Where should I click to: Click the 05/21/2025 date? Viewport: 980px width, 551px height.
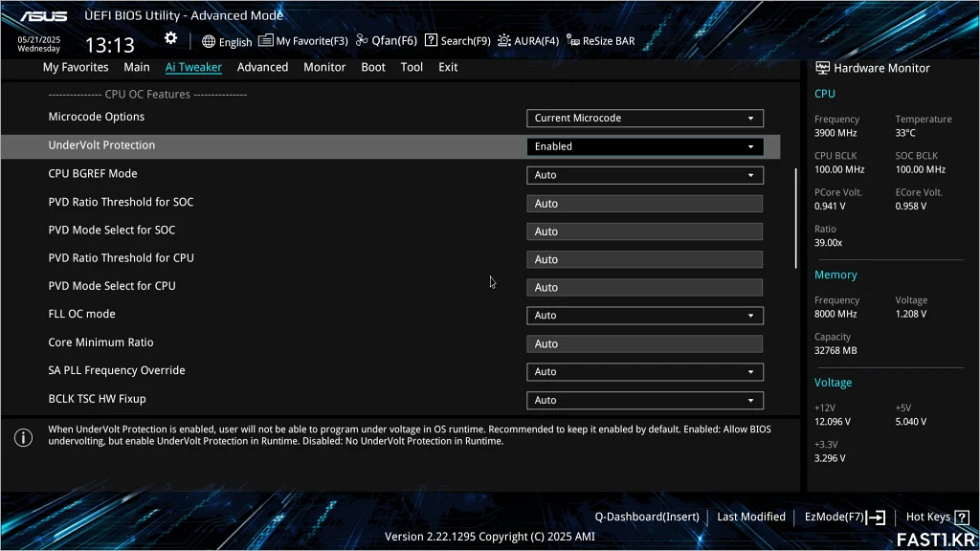(x=38, y=39)
